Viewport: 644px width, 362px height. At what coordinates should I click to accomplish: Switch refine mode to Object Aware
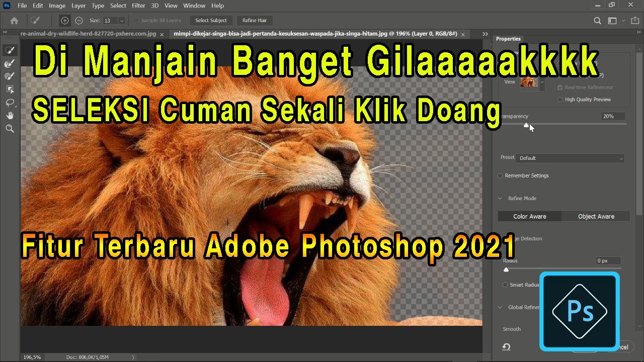point(596,216)
